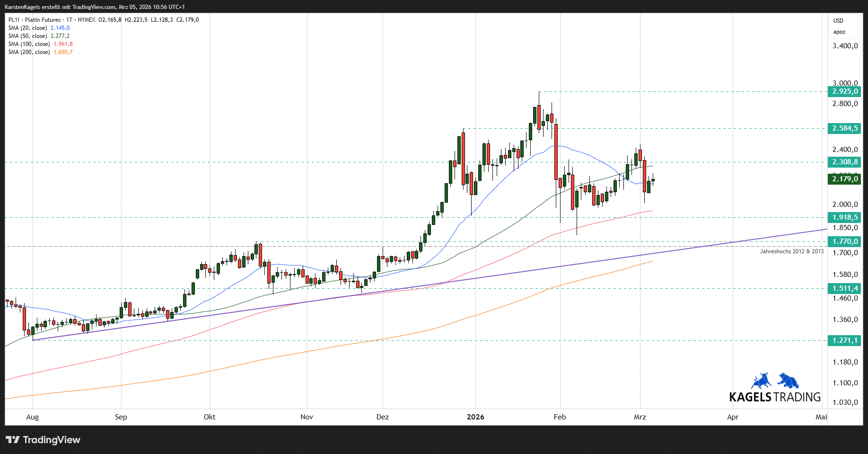Viewport: 868px width, 454px height.
Task: Click the 3.400,0 tick on price scale
Action: [845, 46]
